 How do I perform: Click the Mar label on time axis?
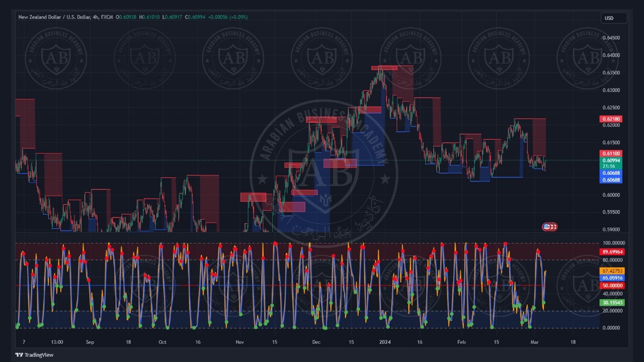(535, 342)
